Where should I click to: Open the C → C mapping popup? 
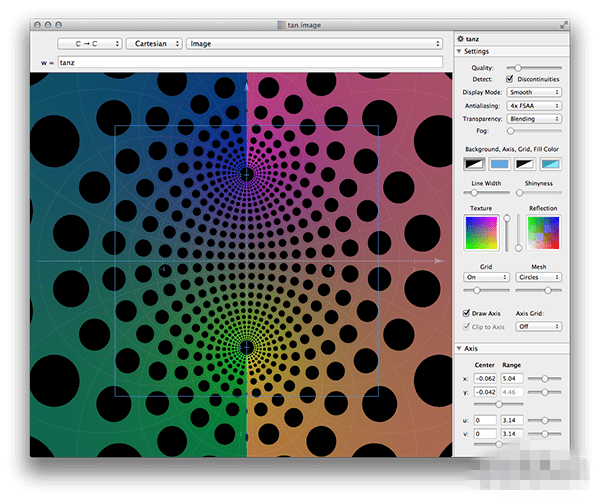coord(89,44)
